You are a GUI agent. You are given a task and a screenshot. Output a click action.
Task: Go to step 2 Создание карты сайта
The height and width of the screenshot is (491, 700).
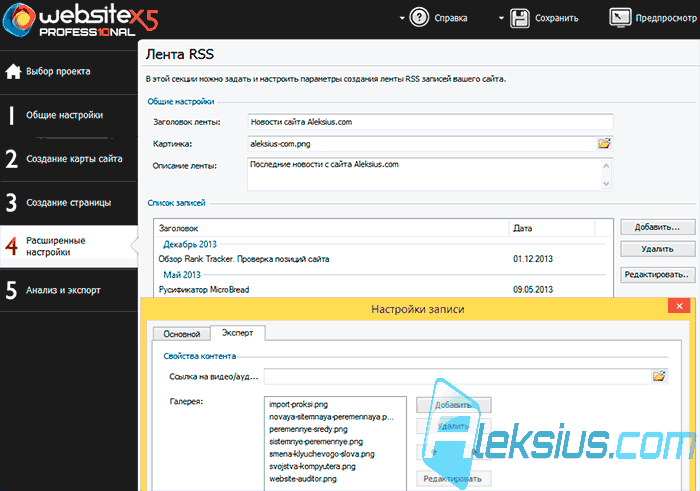69,159
